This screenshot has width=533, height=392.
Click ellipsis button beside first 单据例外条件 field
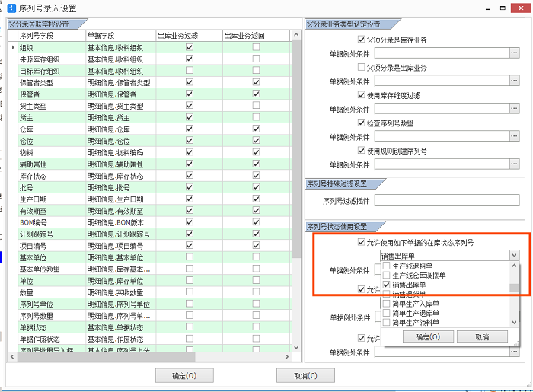(515, 53)
